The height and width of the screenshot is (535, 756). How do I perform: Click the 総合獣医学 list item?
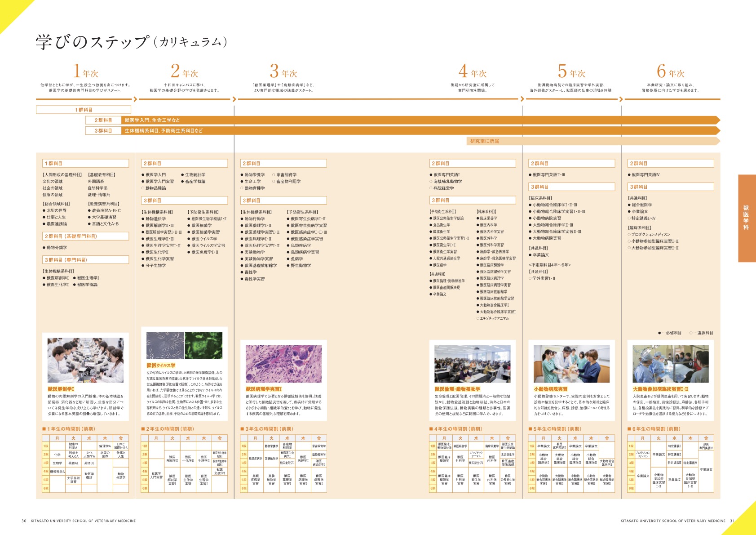pyautogui.click(x=640, y=205)
